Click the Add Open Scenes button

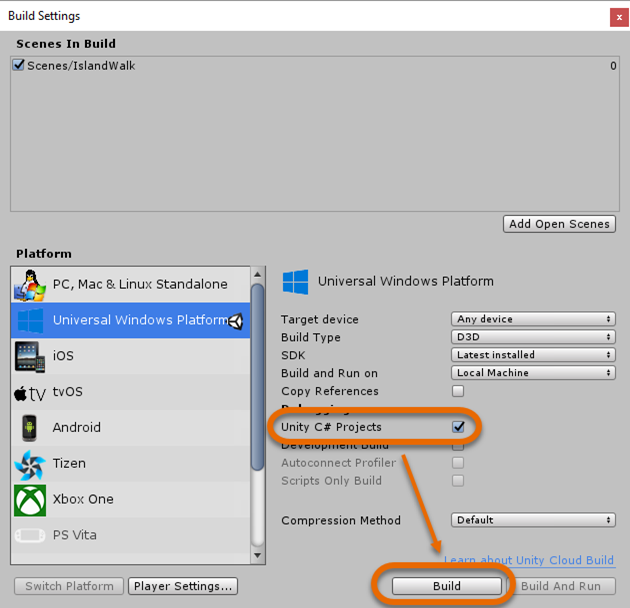pyautogui.click(x=559, y=224)
